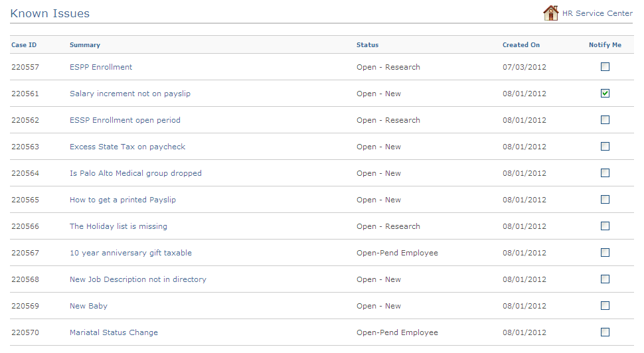Open the ESPP Enrollment issue
The height and width of the screenshot is (353, 644).
pyautogui.click(x=101, y=67)
